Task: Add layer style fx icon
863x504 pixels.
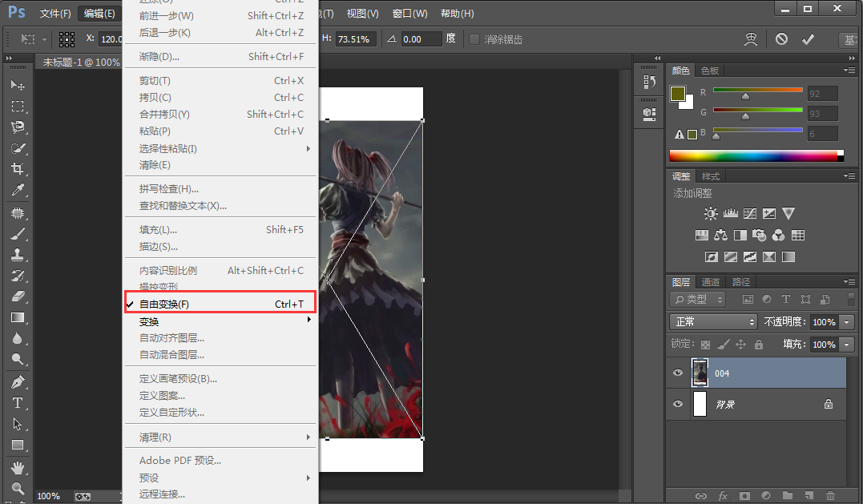Action: 723,496
